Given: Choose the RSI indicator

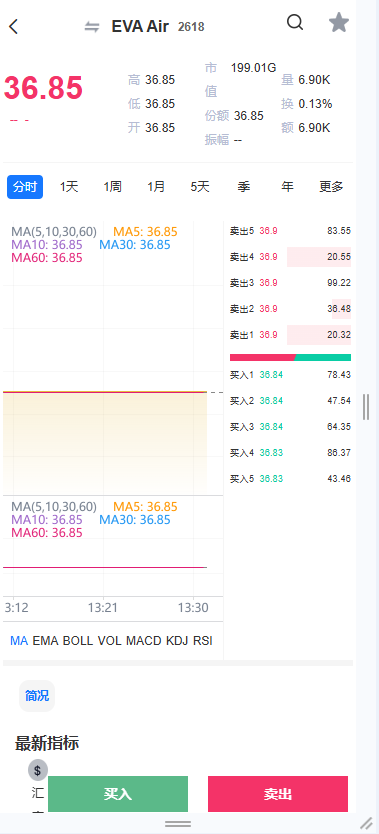Looking at the screenshot, I should (203, 640).
